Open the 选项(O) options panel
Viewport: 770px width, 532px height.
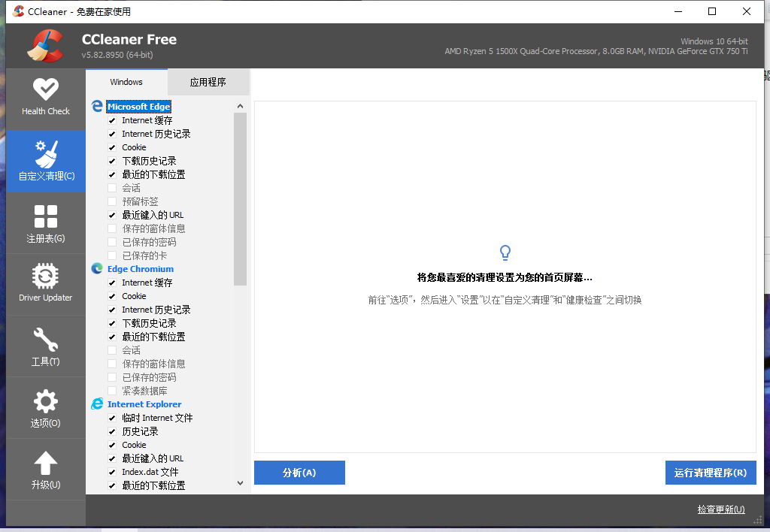point(46,408)
